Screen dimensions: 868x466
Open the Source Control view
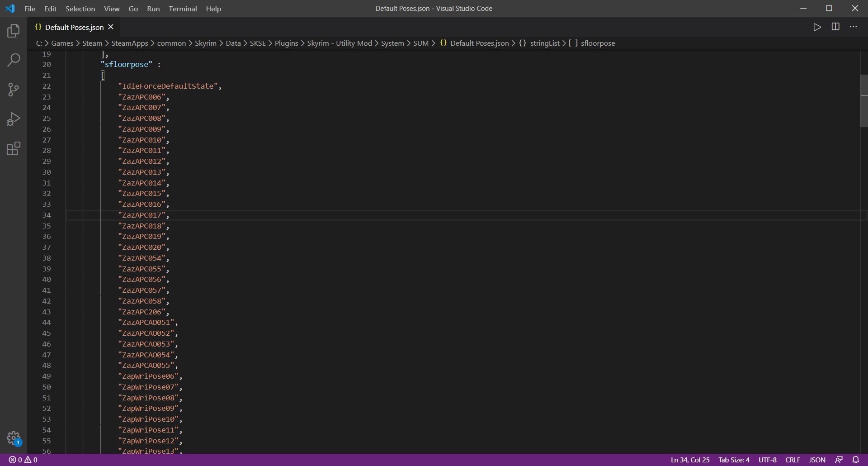14,89
